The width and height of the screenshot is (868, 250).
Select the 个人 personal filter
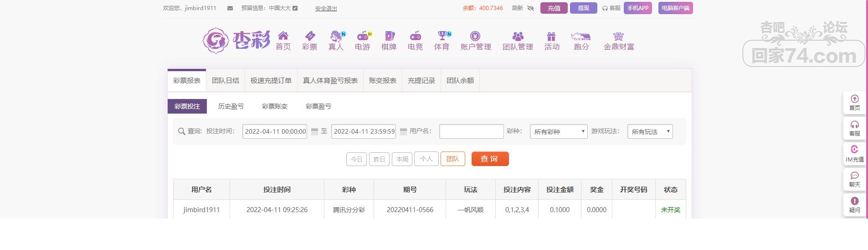426,159
